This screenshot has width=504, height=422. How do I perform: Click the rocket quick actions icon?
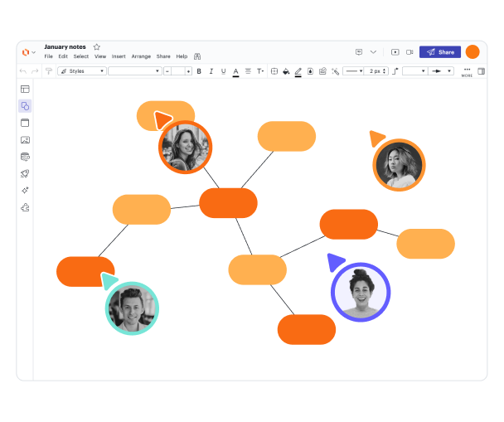pyautogui.click(x=25, y=173)
